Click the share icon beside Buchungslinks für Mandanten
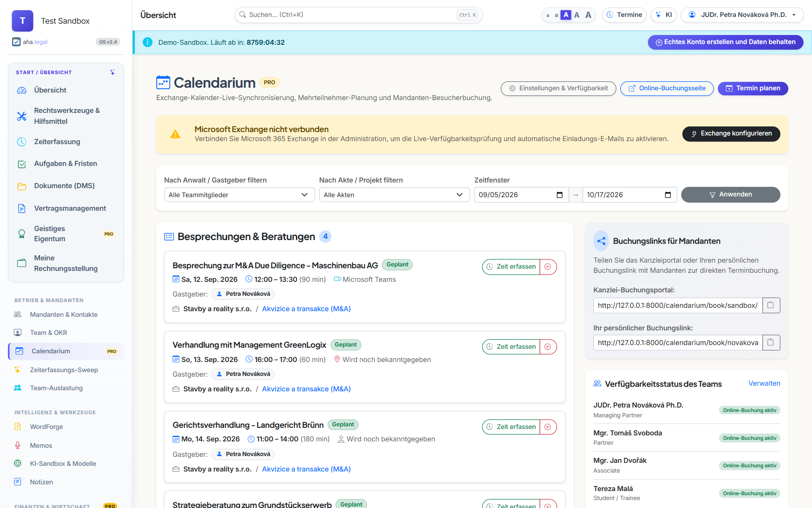Viewport: 812px width, 508px height. click(x=601, y=241)
